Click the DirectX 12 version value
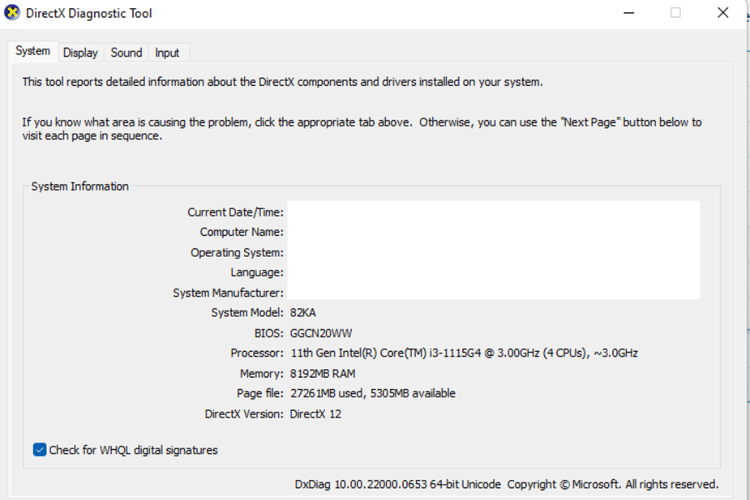750x500 pixels. pyautogui.click(x=315, y=413)
